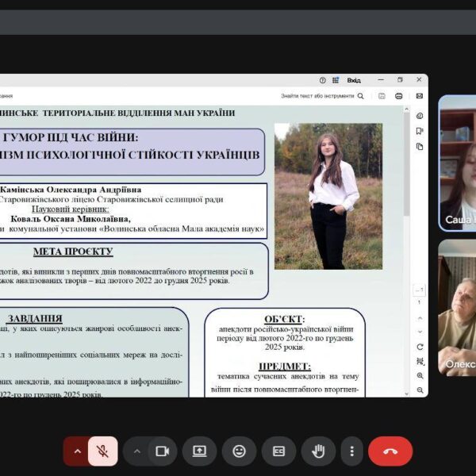Image resolution: width=476 pixels, height=476 pixels.
Task: Click the email share envelope icon
Action: click(420, 96)
